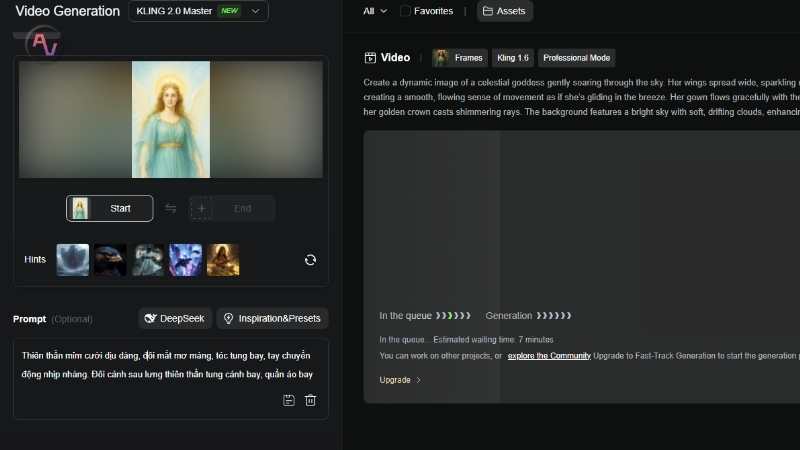The image size is (800, 450).
Task: Delete the prompt with trash icon
Action: 311,400
